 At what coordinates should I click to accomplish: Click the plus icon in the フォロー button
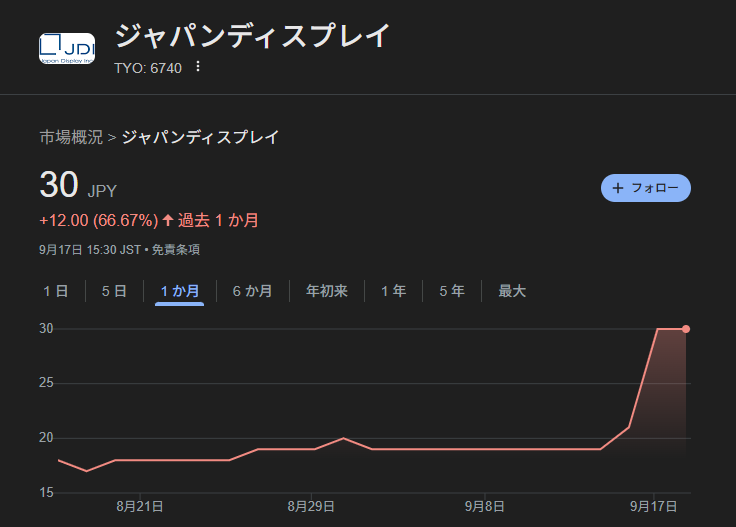click(618, 188)
